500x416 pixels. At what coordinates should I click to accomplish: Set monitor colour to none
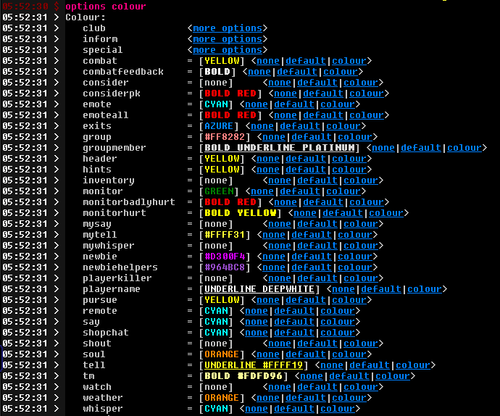262,192
